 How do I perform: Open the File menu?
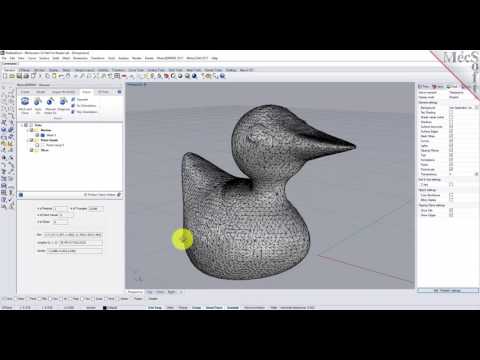4,58
